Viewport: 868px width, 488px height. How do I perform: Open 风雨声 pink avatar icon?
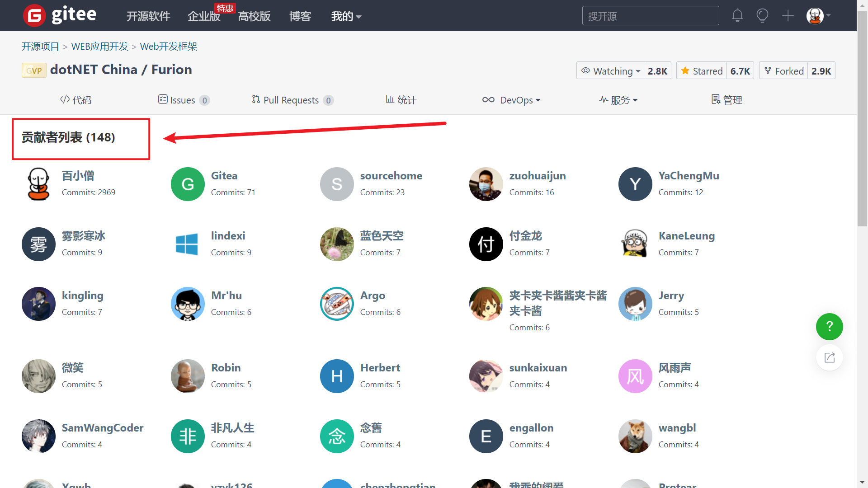(x=635, y=376)
